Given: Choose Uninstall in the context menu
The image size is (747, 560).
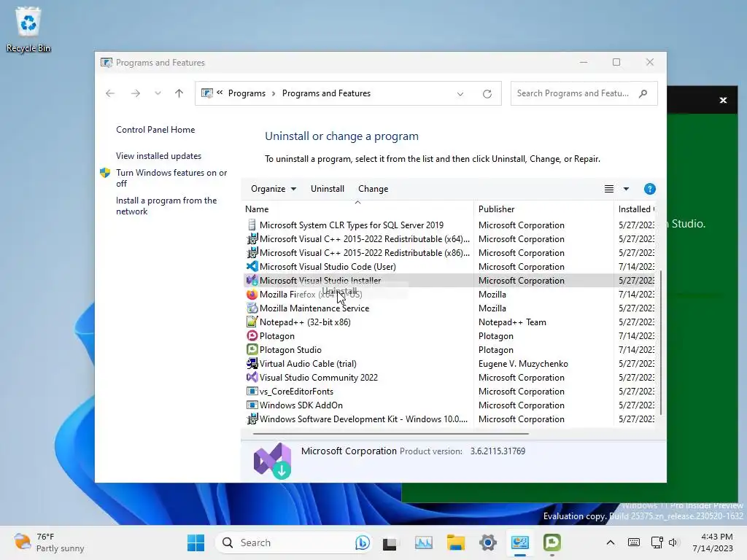Looking at the screenshot, I should [339, 292].
